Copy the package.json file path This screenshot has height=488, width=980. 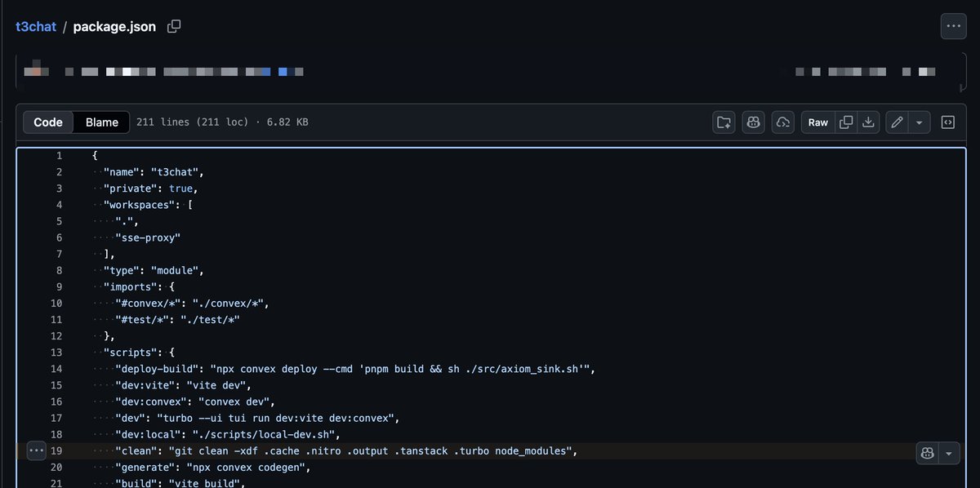(x=174, y=26)
